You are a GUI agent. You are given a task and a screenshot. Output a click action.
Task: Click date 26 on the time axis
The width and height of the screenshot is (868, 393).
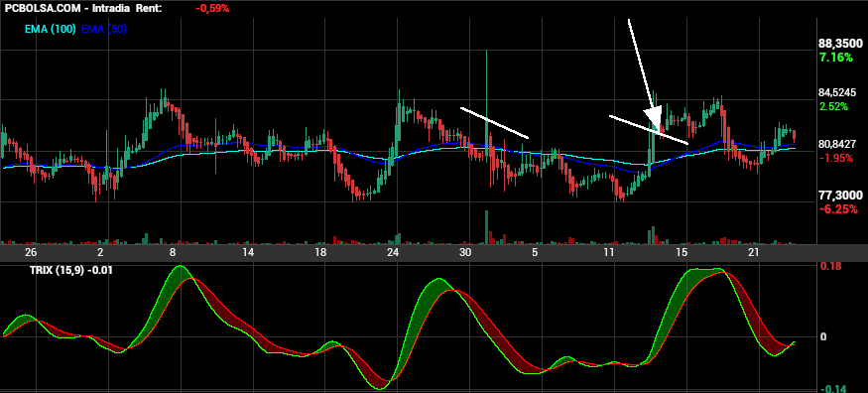click(x=31, y=253)
